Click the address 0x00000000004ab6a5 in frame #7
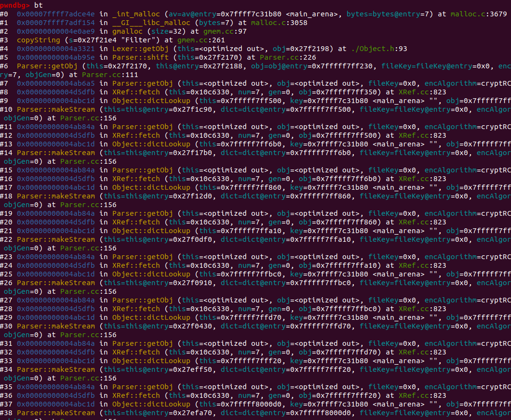 point(56,84)
